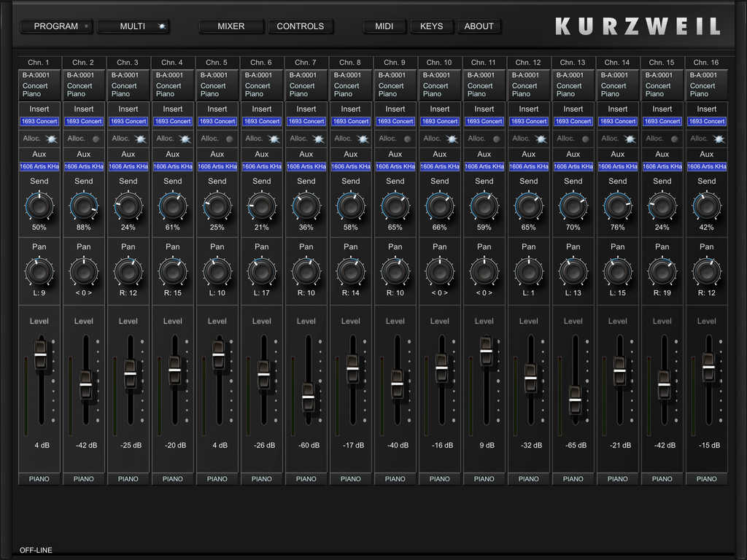Click the Pan knob on channel 10

tap(440, 272)
